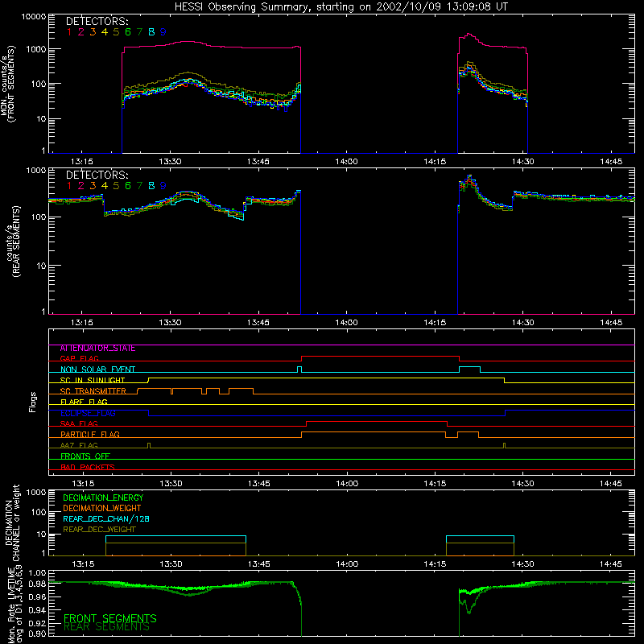Click the AAZ_FLAG label

[x=79, y=446]
